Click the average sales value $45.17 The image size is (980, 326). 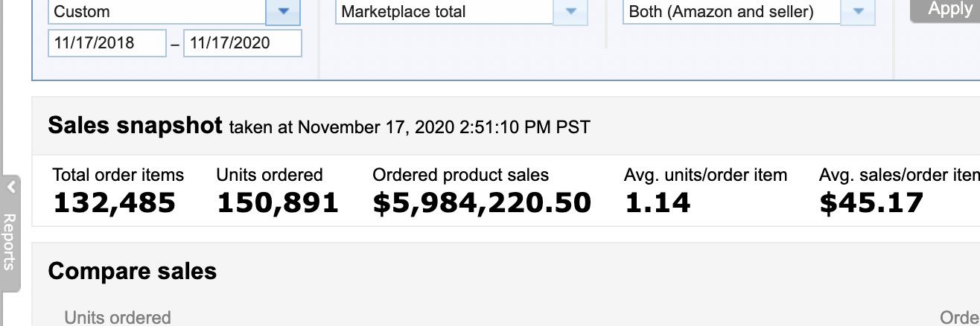[871, 202]
